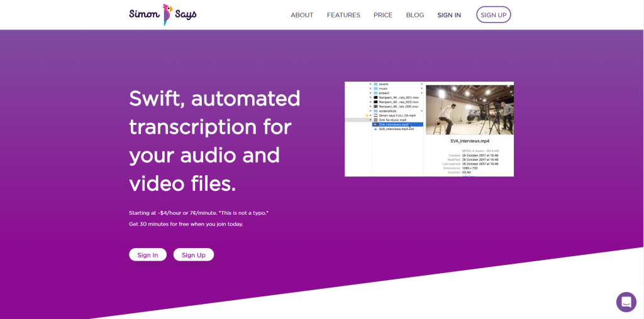Select Simon says FULL 05.mp4 file
The width and height of the screenshot is (644, 319).
397,116
